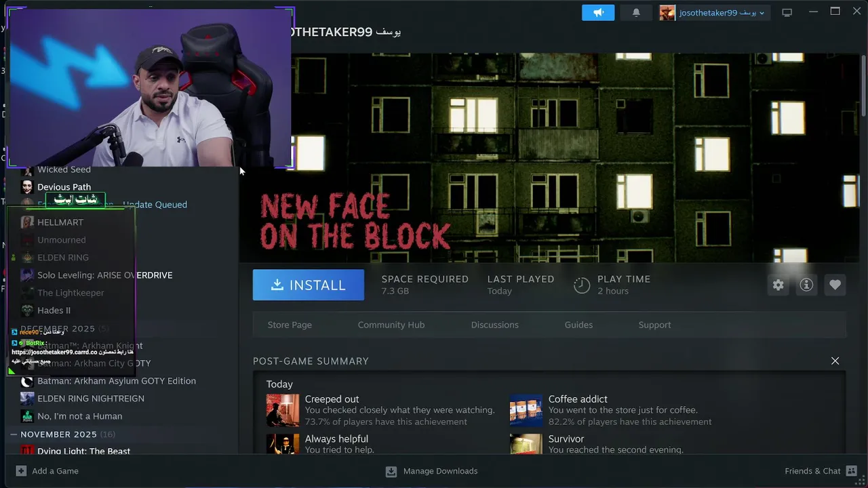Click the vertical scrollbar of game page

(863, 85)
